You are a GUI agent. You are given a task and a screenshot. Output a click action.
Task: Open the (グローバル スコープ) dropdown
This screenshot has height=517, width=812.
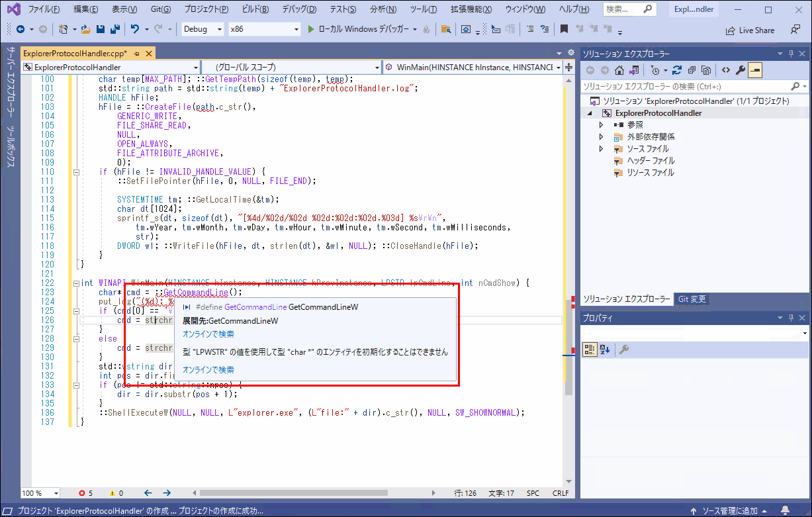click(292, 67)
